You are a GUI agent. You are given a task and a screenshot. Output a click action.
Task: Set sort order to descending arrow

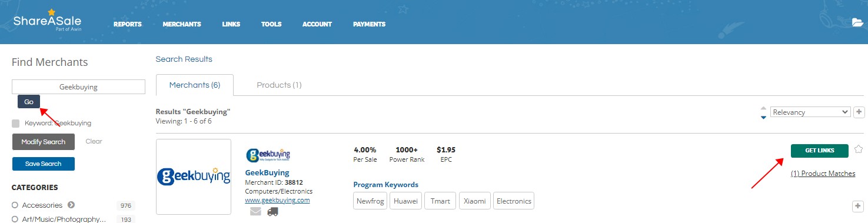(764, 117)
